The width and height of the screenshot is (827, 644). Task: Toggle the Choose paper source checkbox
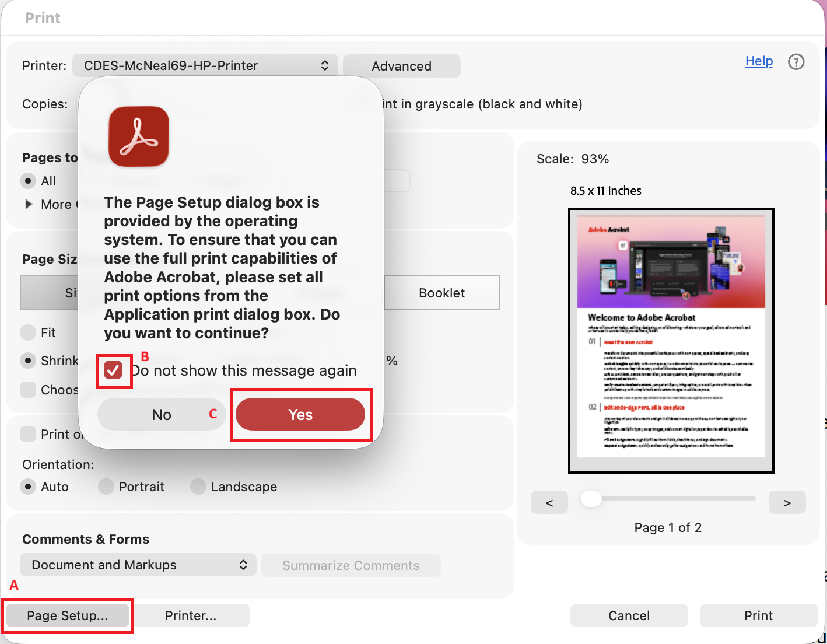tap(28, 390)
